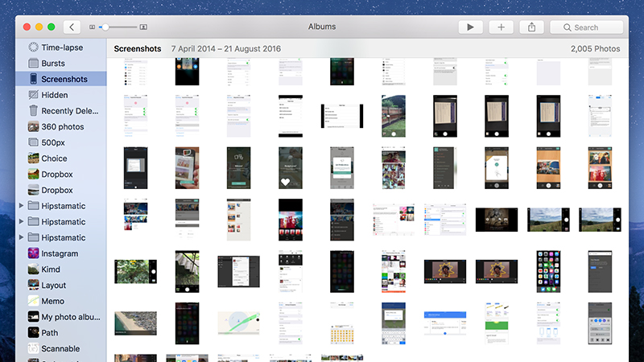Adjust the thumbnail zoom slider knob
This screenshot has width=644, height=362.
[105, 27]
